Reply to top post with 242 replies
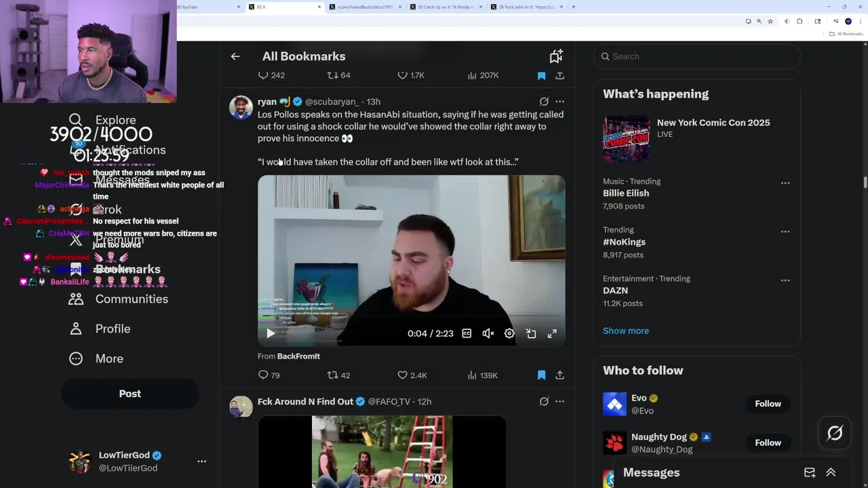The width and height of the screenshot is (868, 488). coord(272,75)
